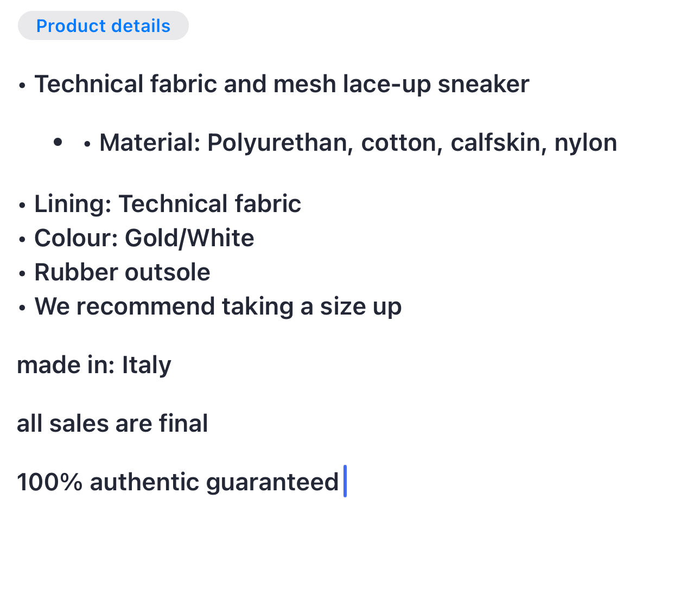Click the 'all sales are final' line
The image size is (700, 608).
coord(112,424)
